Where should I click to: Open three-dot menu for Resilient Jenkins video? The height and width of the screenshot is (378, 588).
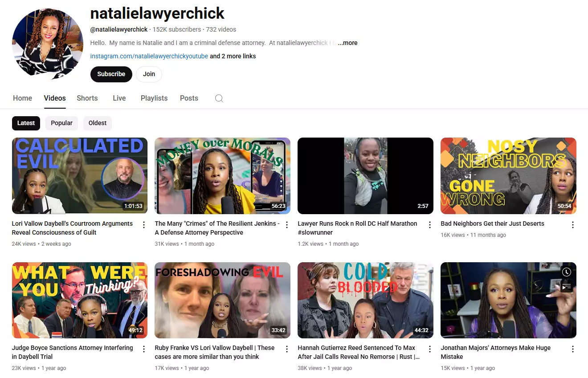pos(287,225)
